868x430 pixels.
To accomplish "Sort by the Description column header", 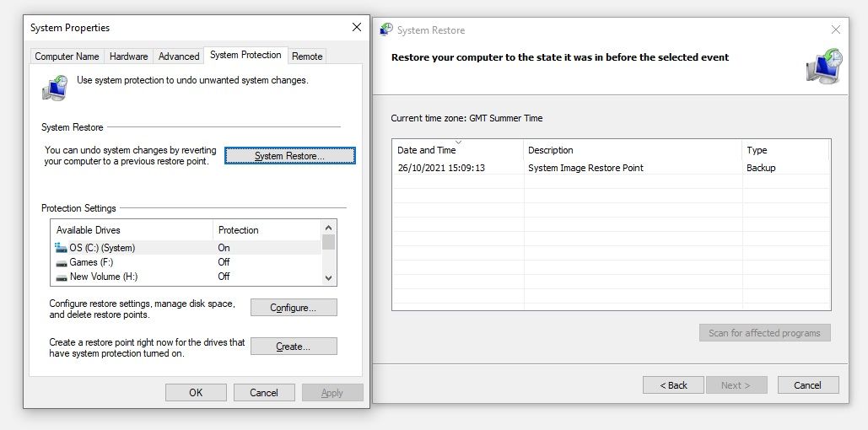I will pos(632,150).
